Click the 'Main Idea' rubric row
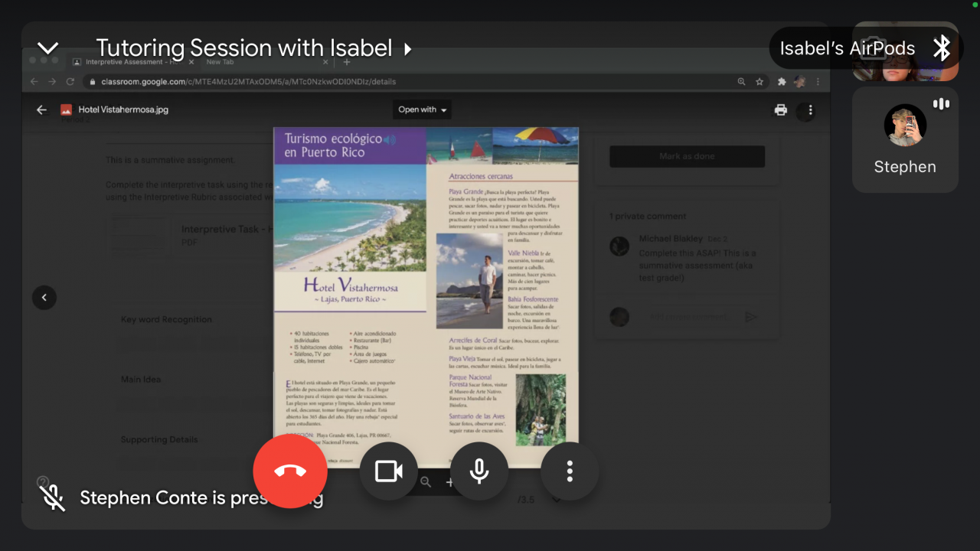The image size is (980, 551). (x=141, y=380)
